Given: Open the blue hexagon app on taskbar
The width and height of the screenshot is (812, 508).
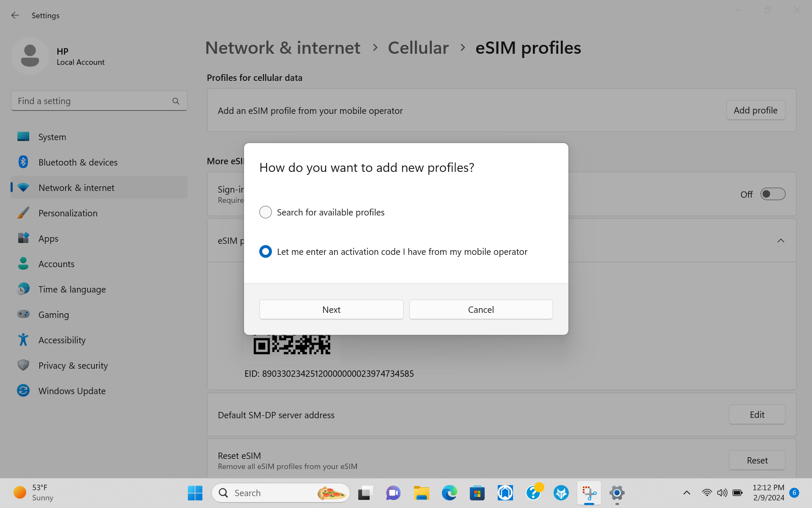Looking at the screenshot, I should tap(505, 493).
